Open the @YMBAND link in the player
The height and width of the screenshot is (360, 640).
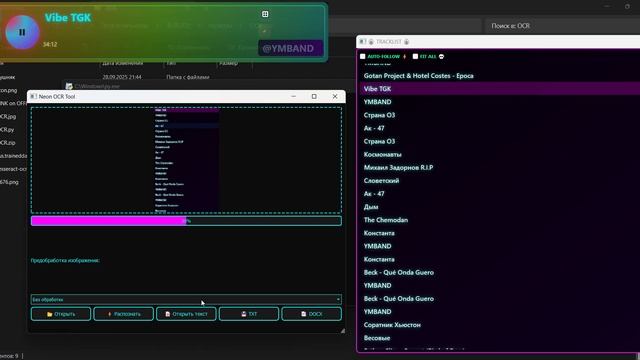tap(290, 48)
